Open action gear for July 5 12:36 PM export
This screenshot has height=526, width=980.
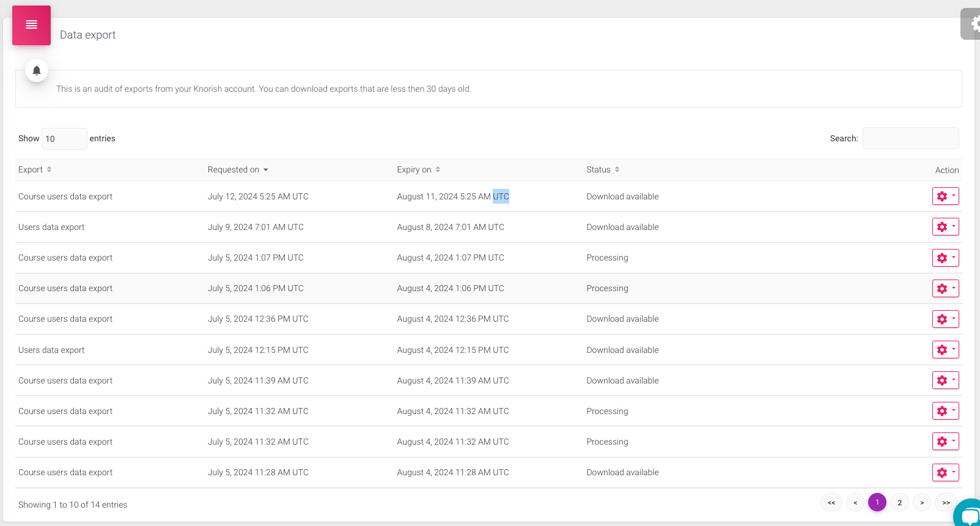[945, 319]
